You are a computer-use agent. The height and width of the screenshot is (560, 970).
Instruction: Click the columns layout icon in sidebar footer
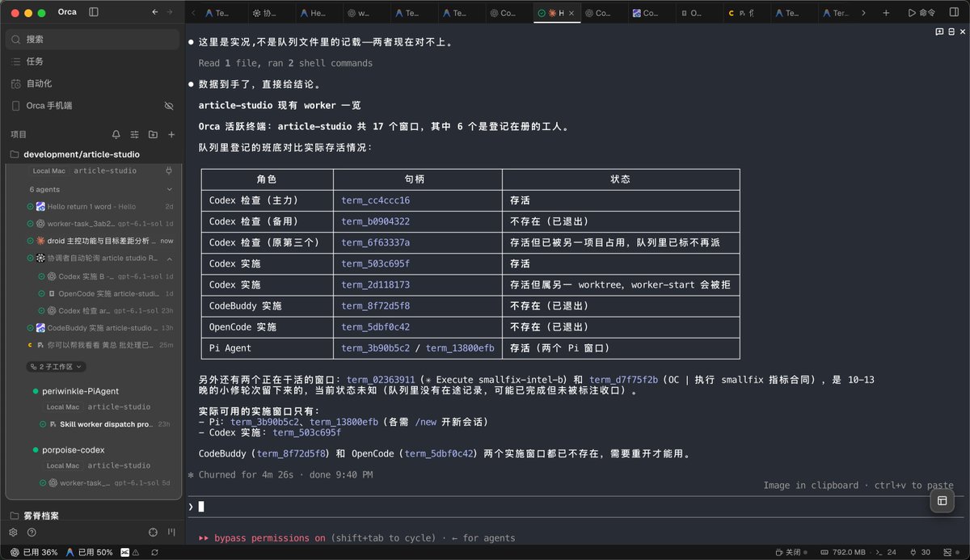[171, 533]
